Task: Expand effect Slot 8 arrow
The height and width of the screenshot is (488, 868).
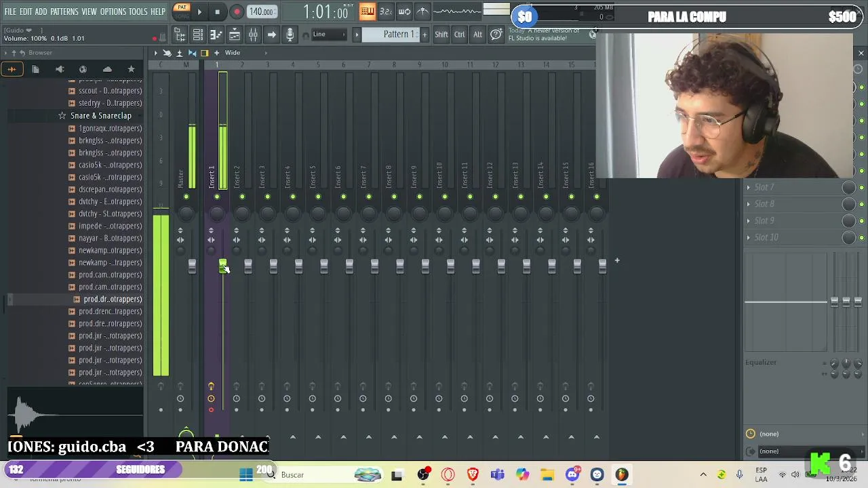Action: coord(749,204)
